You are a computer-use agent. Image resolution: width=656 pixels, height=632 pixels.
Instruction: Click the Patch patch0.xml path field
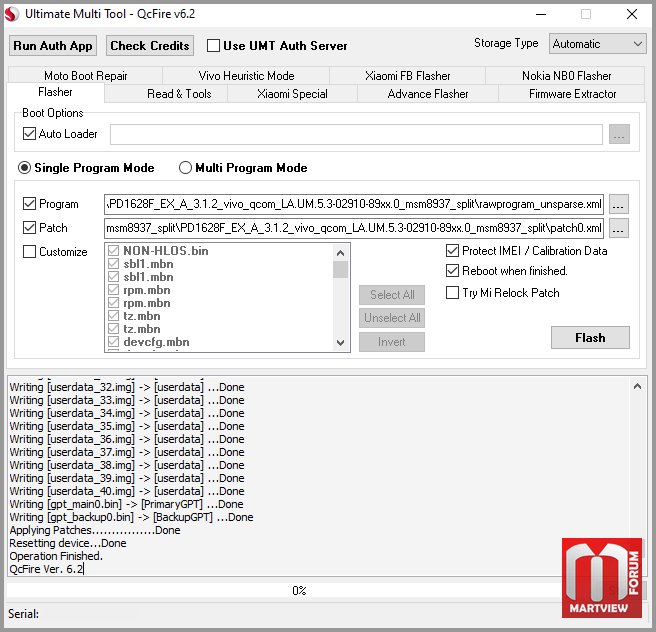click(354, 228)
